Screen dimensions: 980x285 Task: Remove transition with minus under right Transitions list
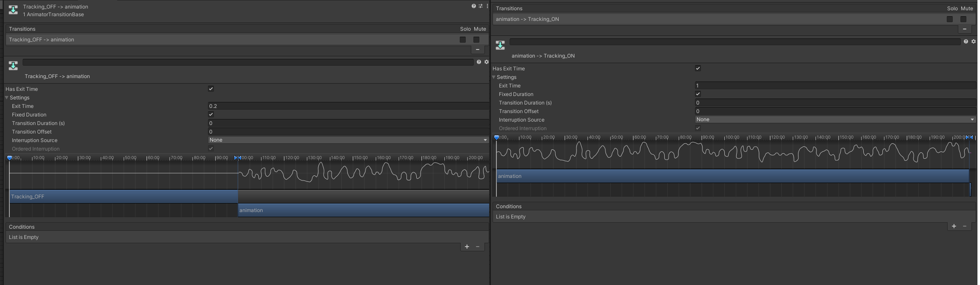pos(964,29)
